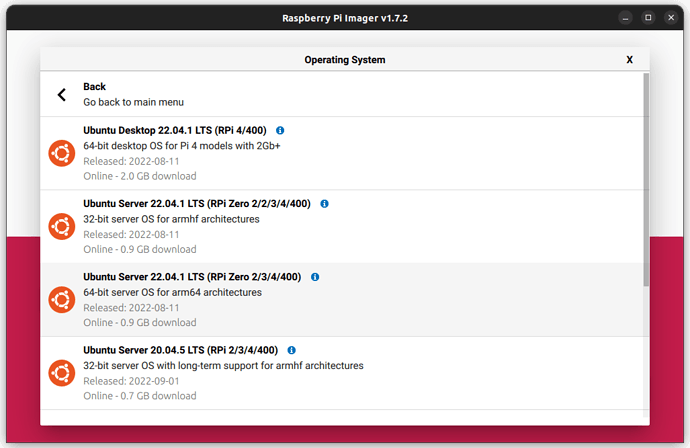Viewport: 690px width, 448px height.
Task: Minimize the Raspberry Pi Imager window
Action: click(x=624, y=17)
